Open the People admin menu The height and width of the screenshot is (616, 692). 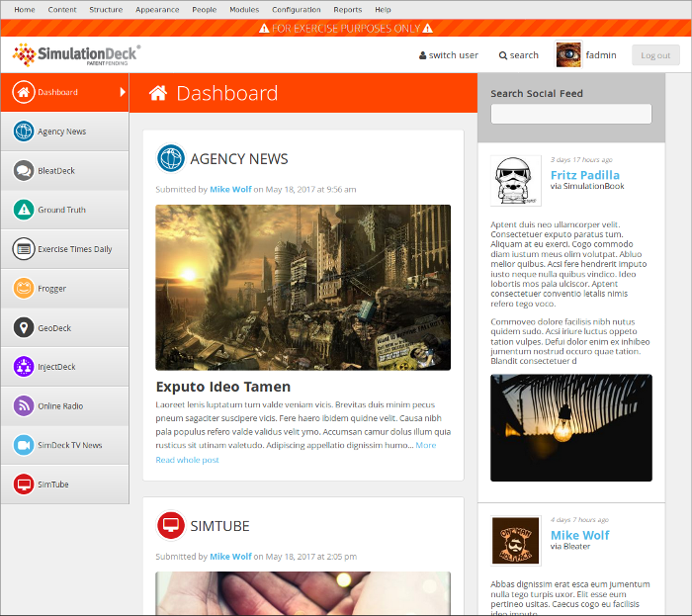(x=204, y=9)
